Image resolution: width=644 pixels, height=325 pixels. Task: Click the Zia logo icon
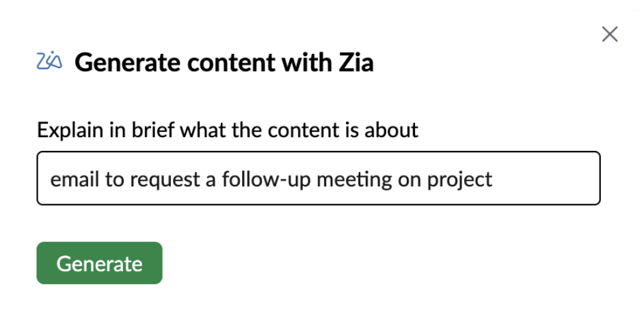point(49,63)
